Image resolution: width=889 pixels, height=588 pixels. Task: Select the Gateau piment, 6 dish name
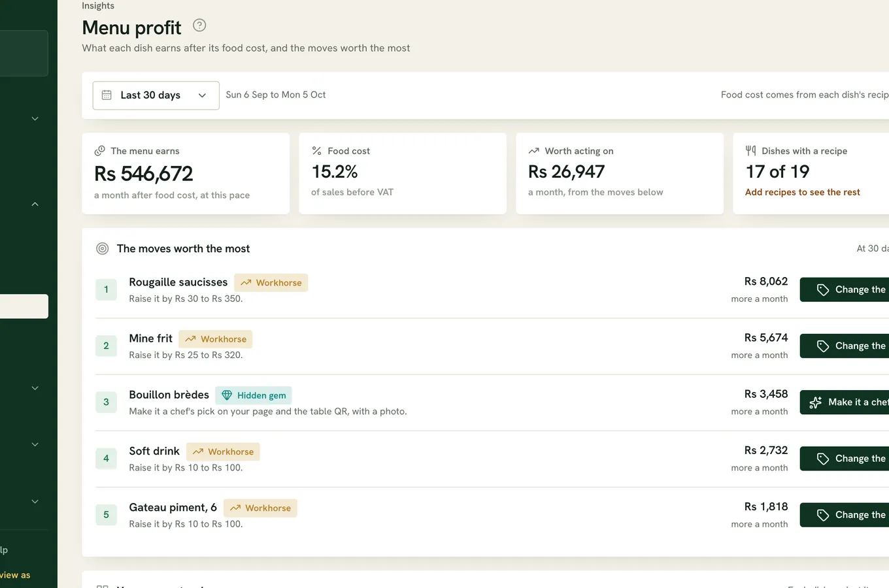(173, 508)
